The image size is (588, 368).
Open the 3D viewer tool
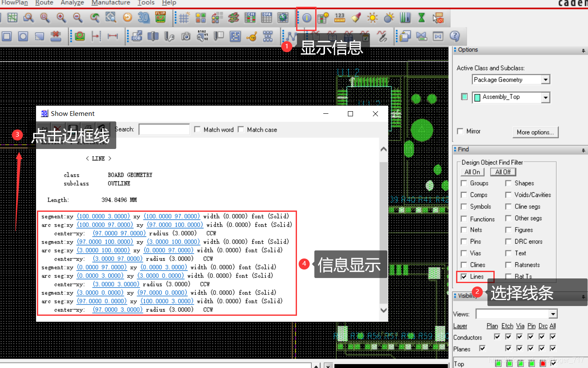pyautogui.click(x=144, y=17)
